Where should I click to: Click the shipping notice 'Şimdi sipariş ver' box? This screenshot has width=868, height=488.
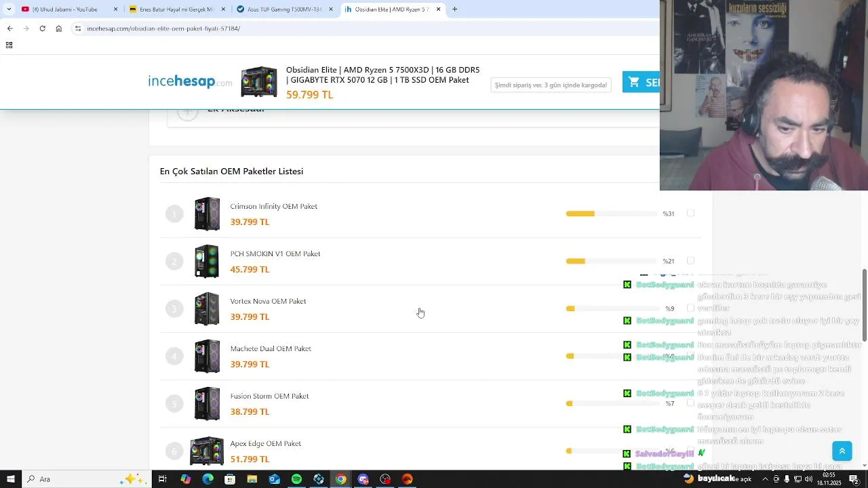point(551,85)
